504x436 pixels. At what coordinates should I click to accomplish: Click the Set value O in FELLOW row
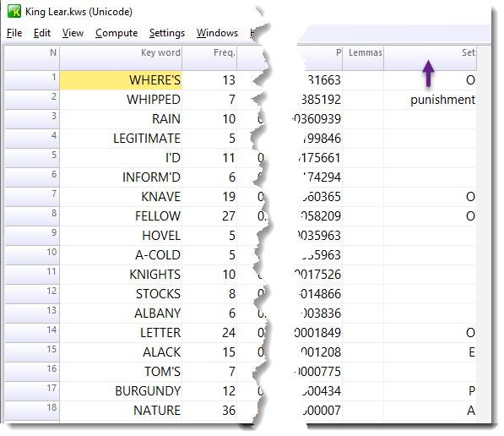470,216
